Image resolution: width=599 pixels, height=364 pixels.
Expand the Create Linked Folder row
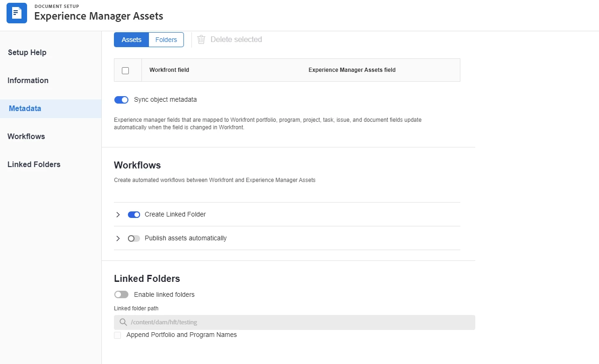coord(118,215)
